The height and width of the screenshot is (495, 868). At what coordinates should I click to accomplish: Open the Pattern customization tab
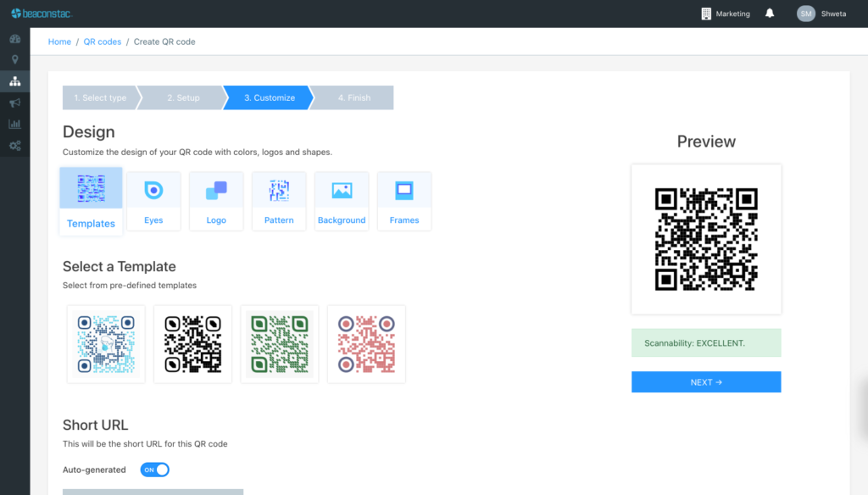(279, 201)
